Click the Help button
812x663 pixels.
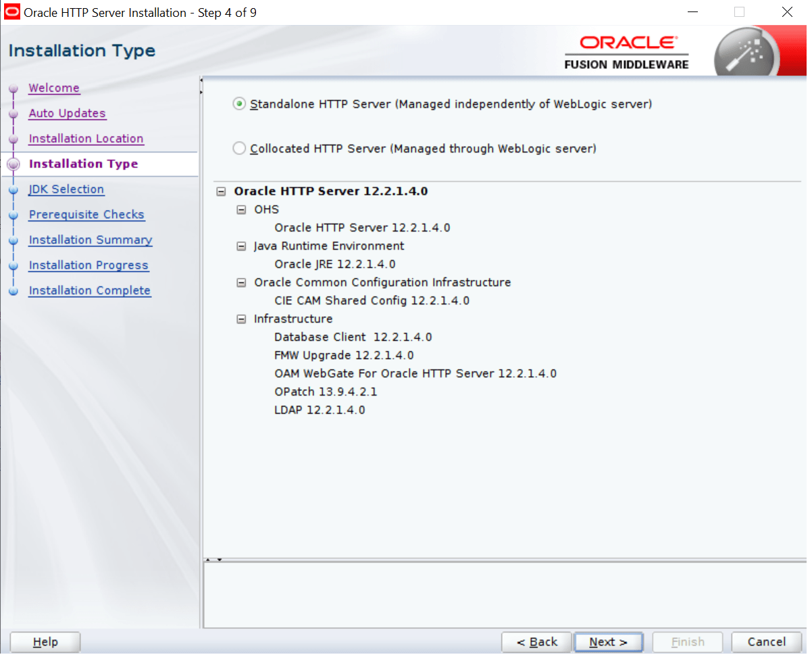(x=45, y=641)
